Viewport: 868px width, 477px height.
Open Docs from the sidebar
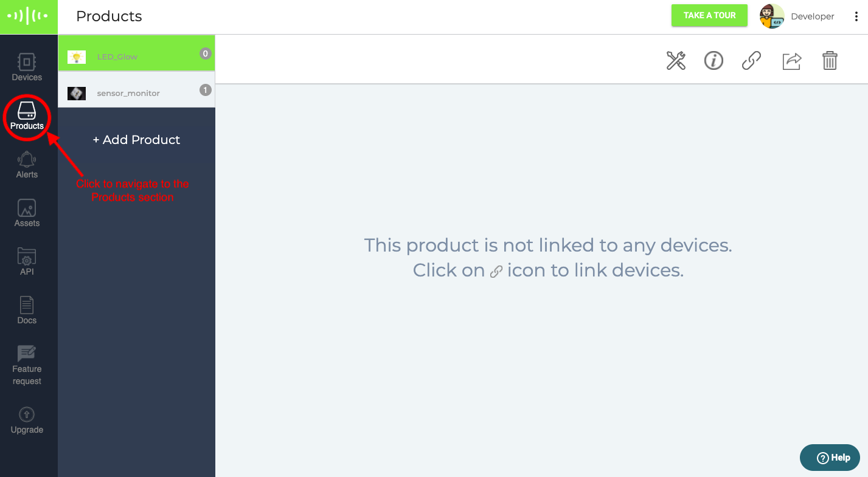[x=27, y=311]
